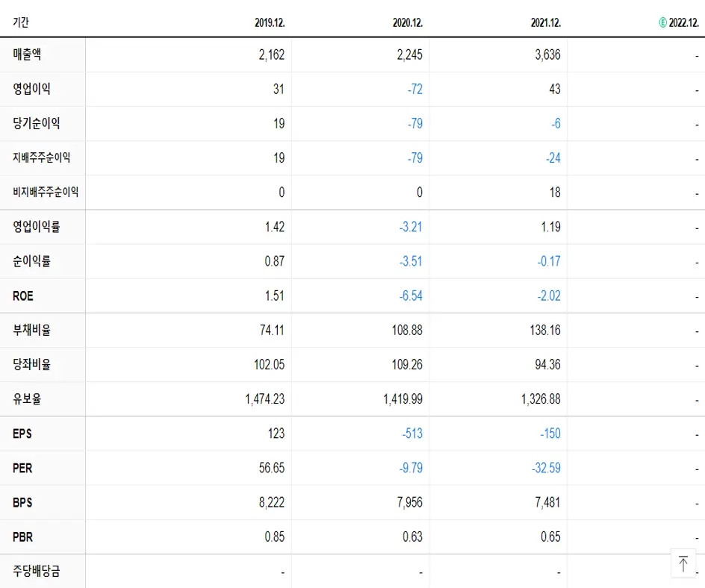Viewport: 705px width, 588px height.
Task: Click the 1.42 operating margin value
Action: (x=275, y=227)
